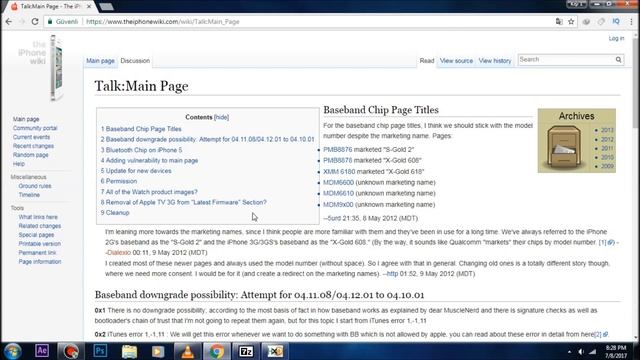Open the XMM 6180 link
Image resolution: width=640 pixels, height=360 pixels.
coord(339,171)
